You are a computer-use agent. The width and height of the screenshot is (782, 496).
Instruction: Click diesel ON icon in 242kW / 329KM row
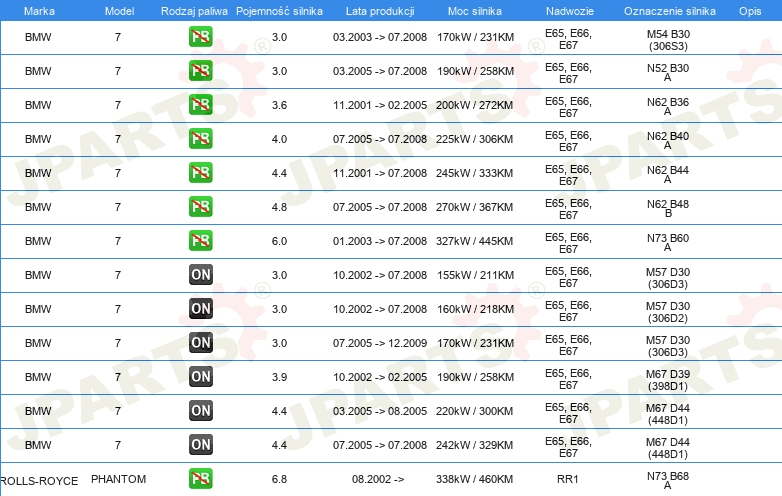coord(200,445)
